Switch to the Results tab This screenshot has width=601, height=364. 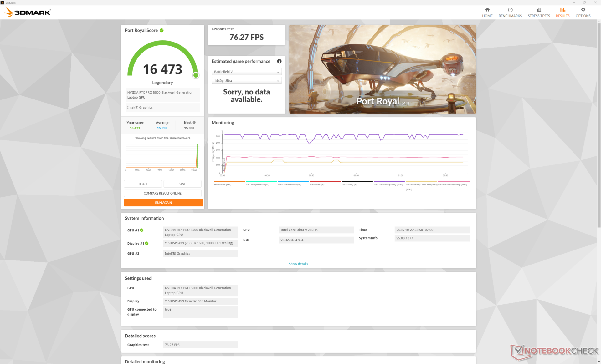pos(562,12)
